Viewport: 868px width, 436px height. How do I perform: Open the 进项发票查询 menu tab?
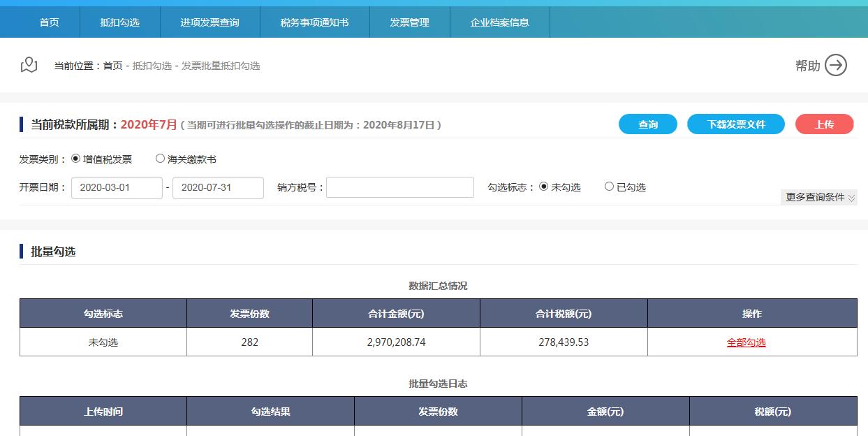[x=209, y=22]
